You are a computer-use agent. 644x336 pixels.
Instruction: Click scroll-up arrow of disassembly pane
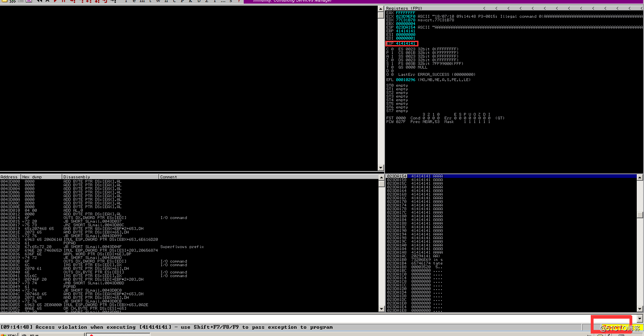(381, 8)
